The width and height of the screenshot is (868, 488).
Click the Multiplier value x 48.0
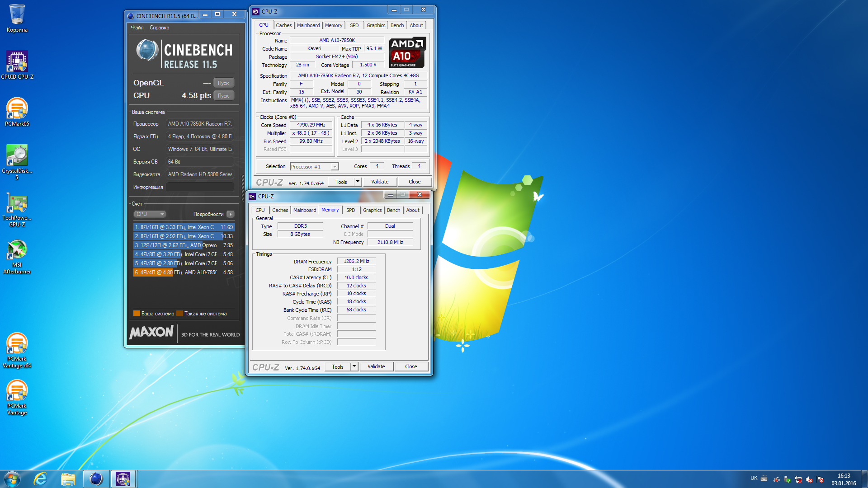click(x=311, y=133)
